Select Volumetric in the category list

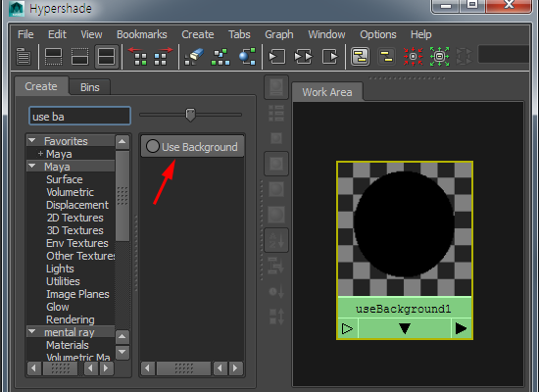[71, 192]
